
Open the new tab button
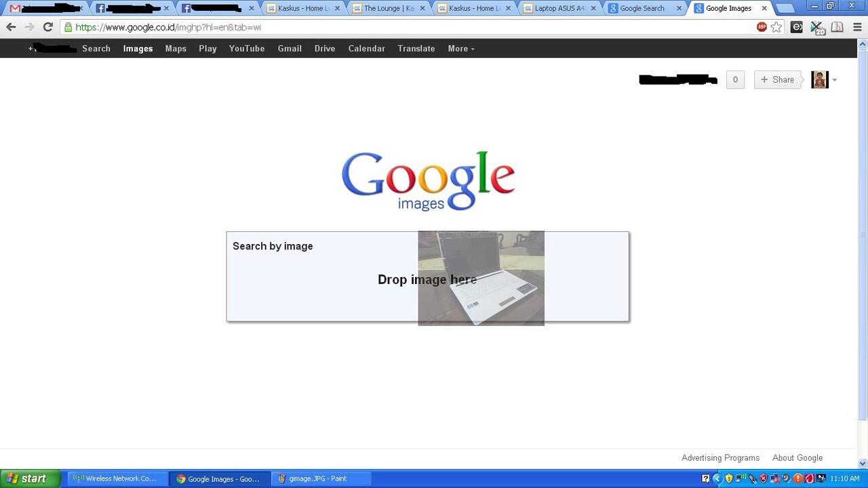pos(785,8)
